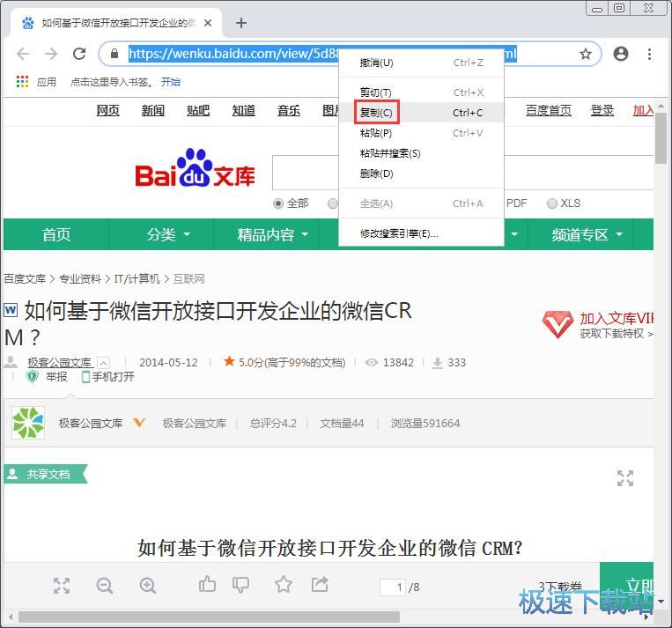Screen dimensions: 672x628
Task: Choose 修改搜索引擎(E)... in context menu
Action: pos(421,233)
